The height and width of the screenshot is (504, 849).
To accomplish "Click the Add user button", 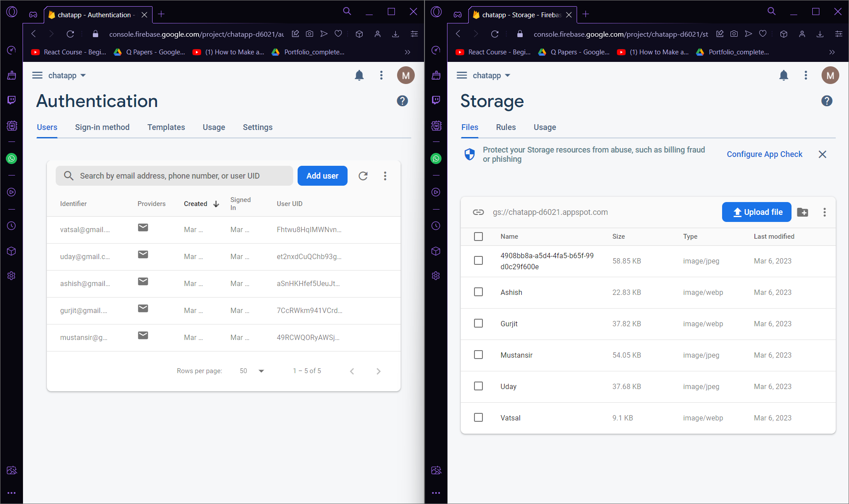I will pos(322,176).
